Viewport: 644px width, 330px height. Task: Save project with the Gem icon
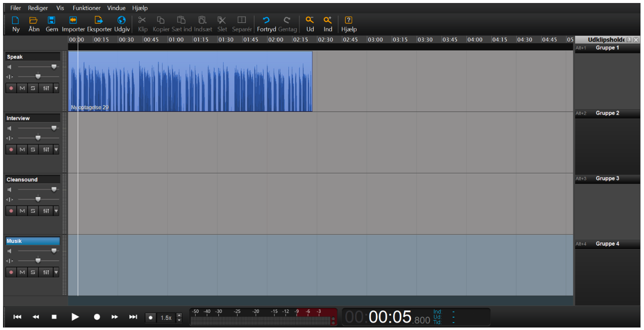[x=51, y=20]
